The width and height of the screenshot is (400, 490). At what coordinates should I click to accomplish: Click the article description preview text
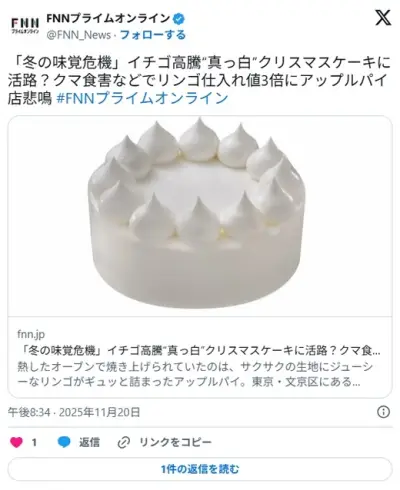(195, 374)
